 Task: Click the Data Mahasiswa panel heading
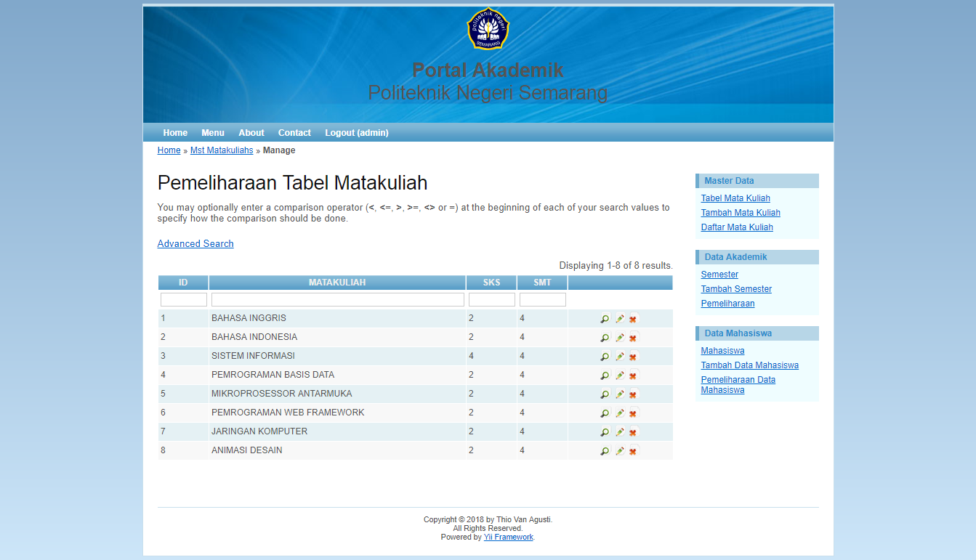757,333
